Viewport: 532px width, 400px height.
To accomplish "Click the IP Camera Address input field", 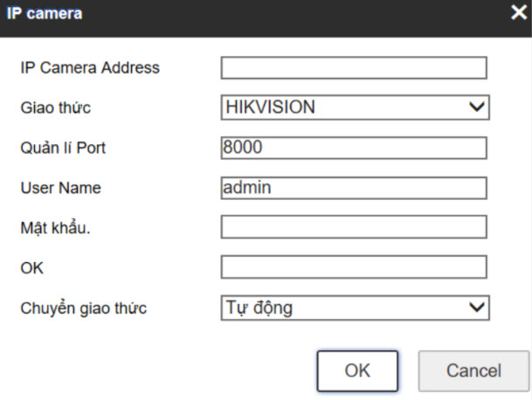I will [353, 68].
